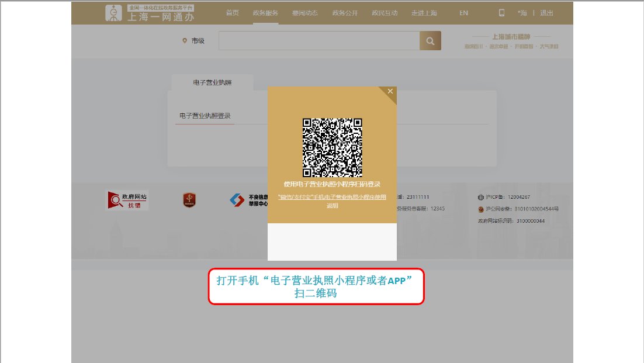Click into the search input field
644x363 pixels.
pos(318,41)
